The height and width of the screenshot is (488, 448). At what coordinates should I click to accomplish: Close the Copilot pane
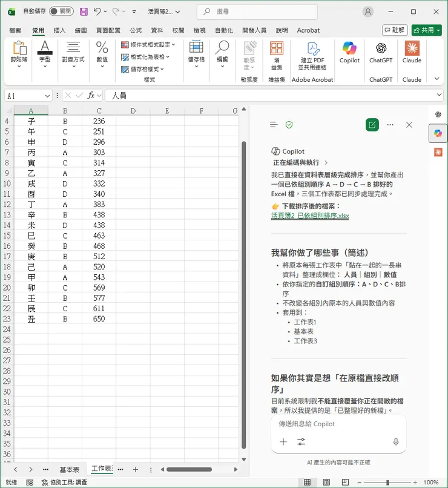tap(409, 125)
